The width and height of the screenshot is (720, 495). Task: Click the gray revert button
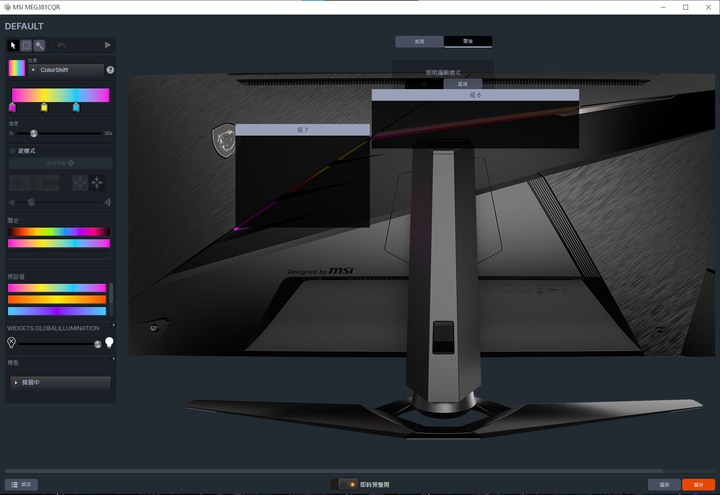click(x=664, y=484)
